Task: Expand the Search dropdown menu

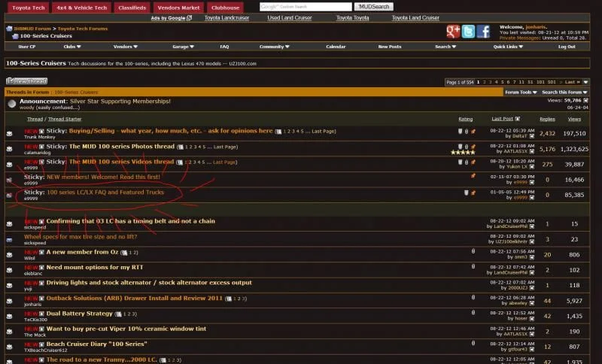Action: (445, 47)
